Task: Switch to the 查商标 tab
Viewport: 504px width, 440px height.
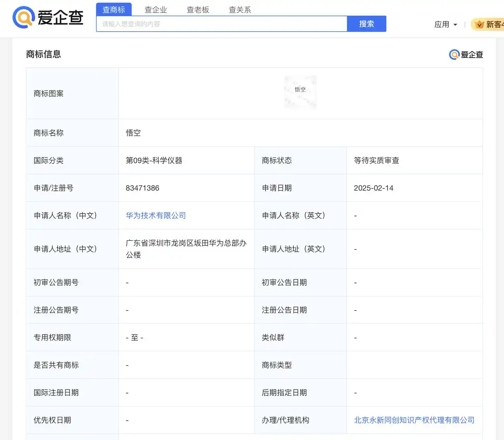Action: click(114, 9)
